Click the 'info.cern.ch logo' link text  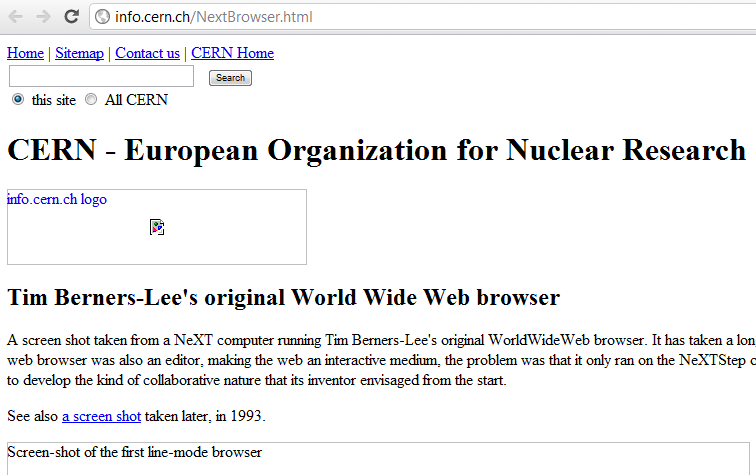pos(57,199)
